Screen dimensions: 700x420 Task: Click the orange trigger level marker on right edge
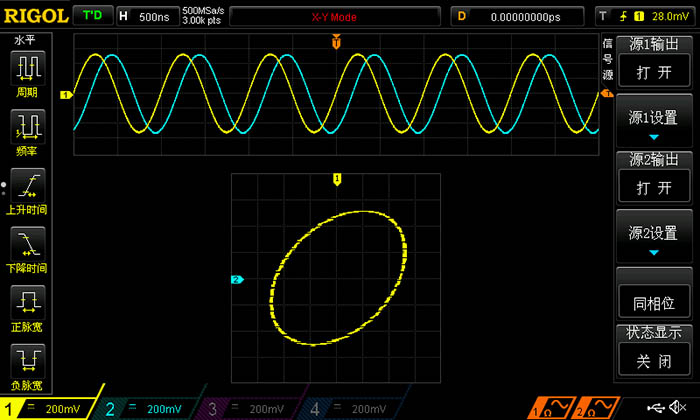tap(606, 94)
